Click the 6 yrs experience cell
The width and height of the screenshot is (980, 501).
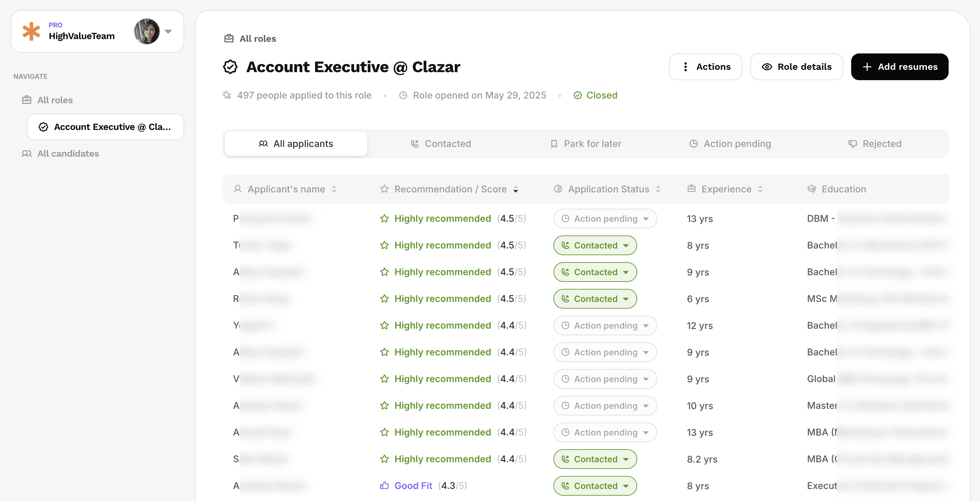point(698,299)
